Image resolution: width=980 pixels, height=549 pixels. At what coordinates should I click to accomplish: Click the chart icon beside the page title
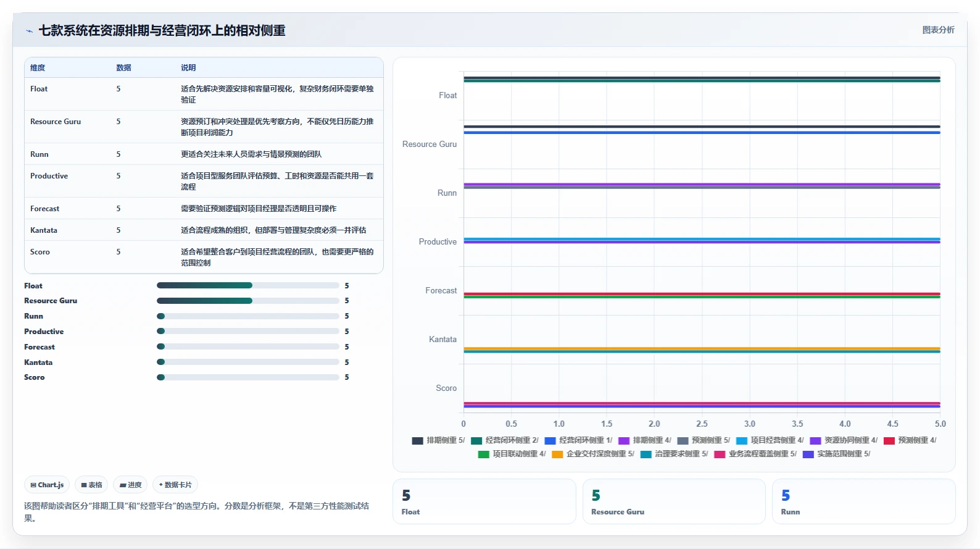point(29,31)
